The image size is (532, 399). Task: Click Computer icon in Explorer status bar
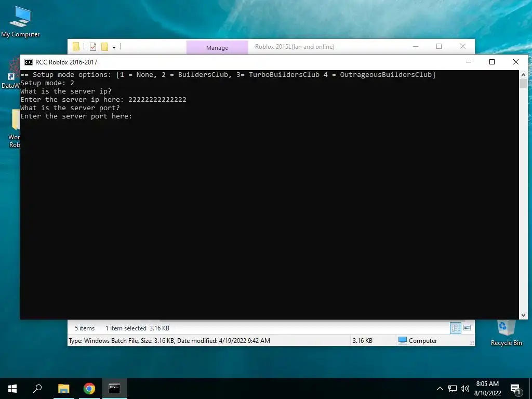tap(403, 340)
